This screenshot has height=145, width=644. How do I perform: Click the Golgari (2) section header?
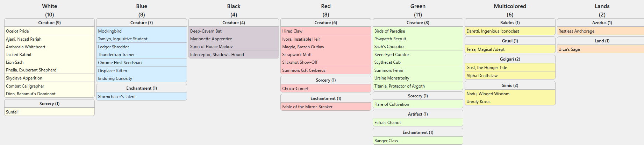[x=510, y=59]
